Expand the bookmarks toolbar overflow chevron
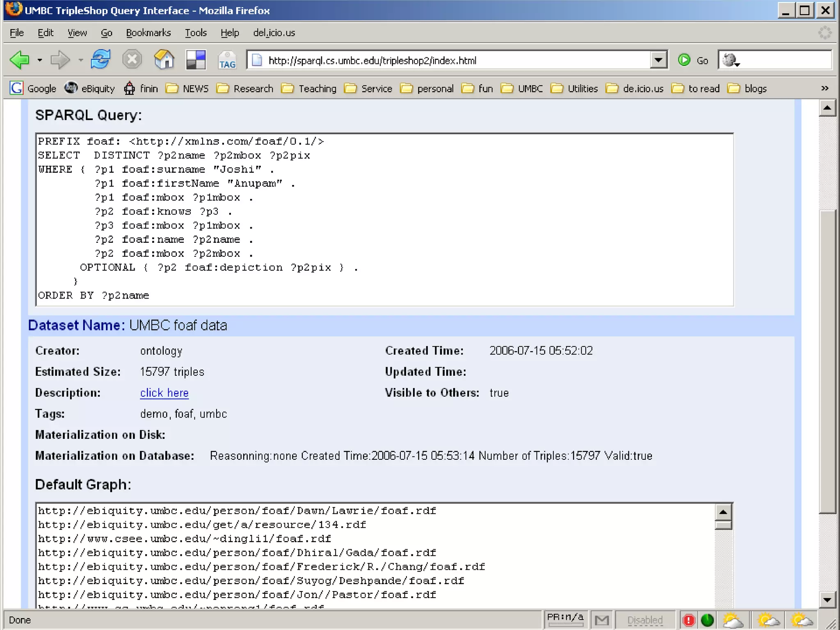Viewport: 840px width, 630px height. point(825,88)
